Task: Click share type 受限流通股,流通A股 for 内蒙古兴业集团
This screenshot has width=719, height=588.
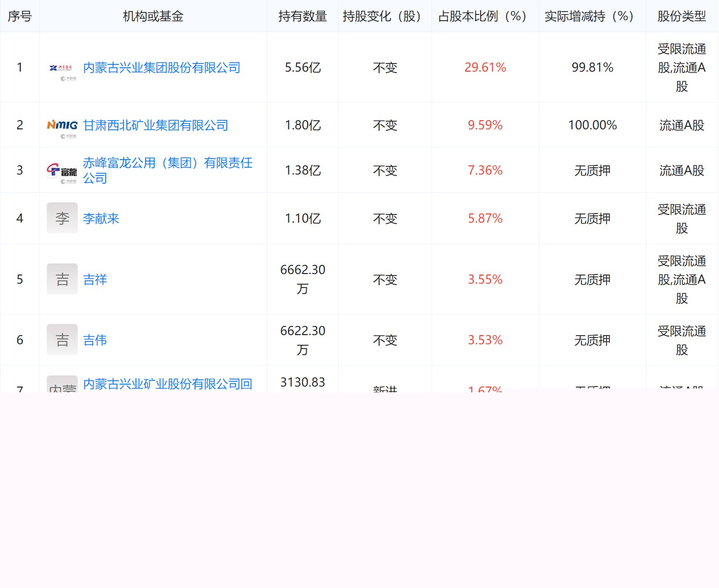Action: (682, 68)
